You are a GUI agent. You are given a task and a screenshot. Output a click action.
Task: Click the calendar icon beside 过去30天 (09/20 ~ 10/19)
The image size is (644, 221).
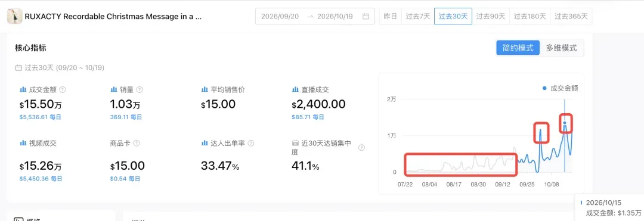pos(18,68)
